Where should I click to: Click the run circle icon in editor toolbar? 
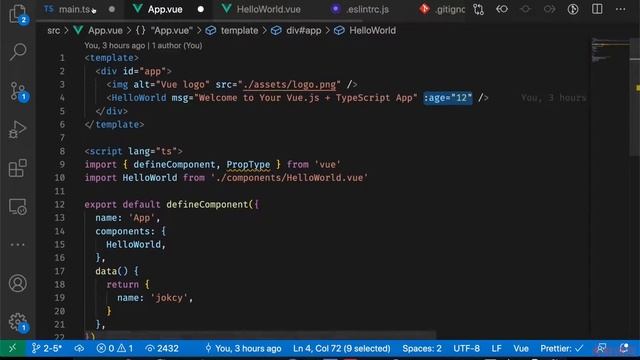pyautogui.click(x=573, y=9)
